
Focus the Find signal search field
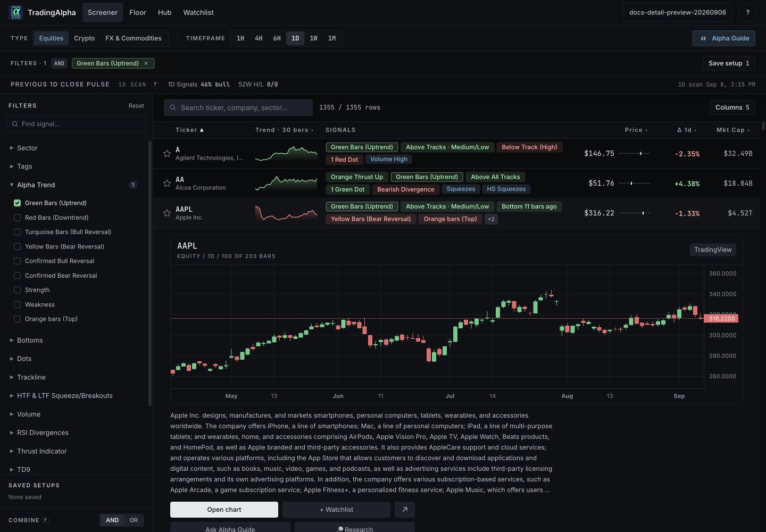(76, 124)
